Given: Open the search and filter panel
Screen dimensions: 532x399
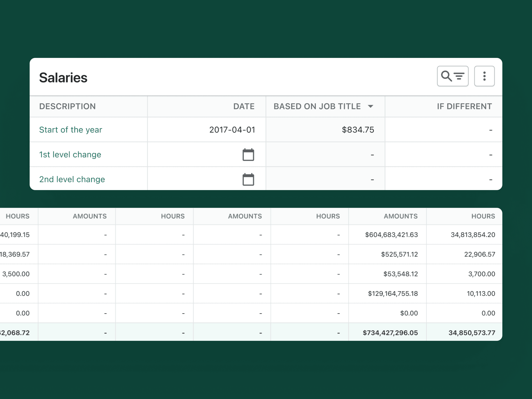Looking at the screenshot, I should (452, 76).
